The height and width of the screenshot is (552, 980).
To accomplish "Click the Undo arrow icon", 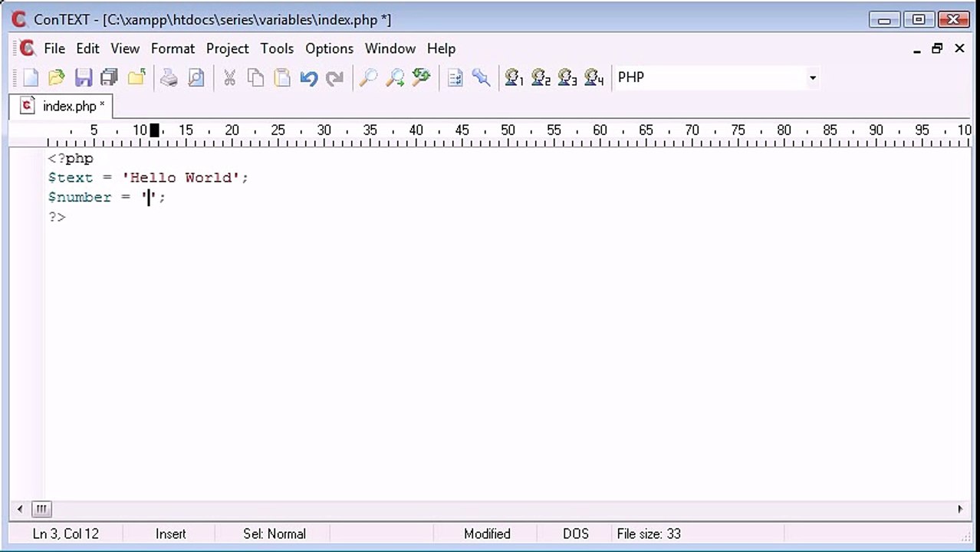I will (x=309, y=77).
